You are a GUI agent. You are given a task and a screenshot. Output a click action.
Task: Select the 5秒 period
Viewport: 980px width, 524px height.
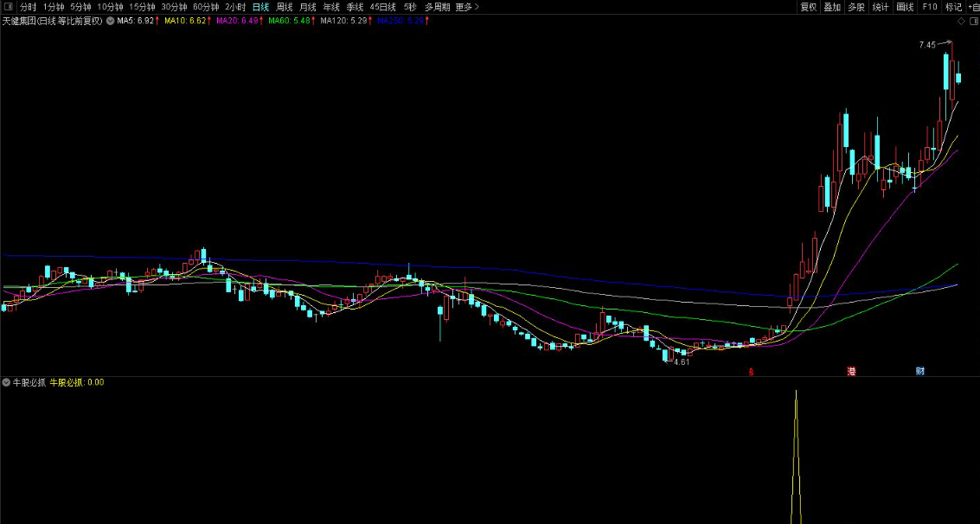tap(410, 7)
